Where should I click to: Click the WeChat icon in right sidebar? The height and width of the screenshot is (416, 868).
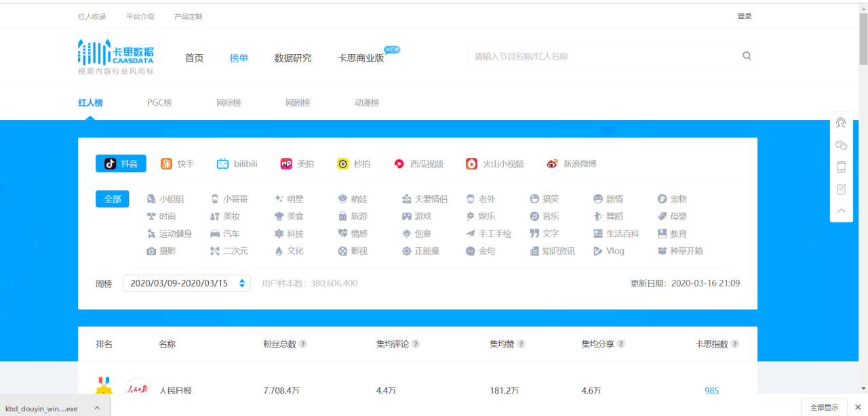(841, 145)
